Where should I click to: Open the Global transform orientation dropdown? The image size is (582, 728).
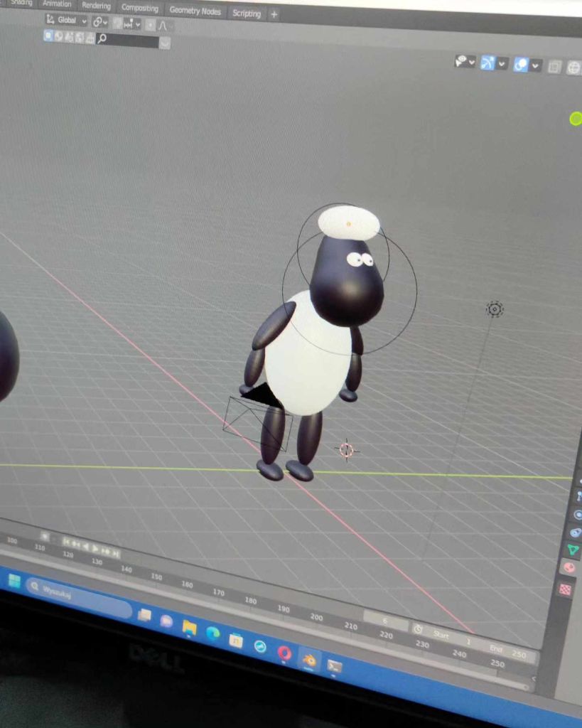[x=66, y=20]
